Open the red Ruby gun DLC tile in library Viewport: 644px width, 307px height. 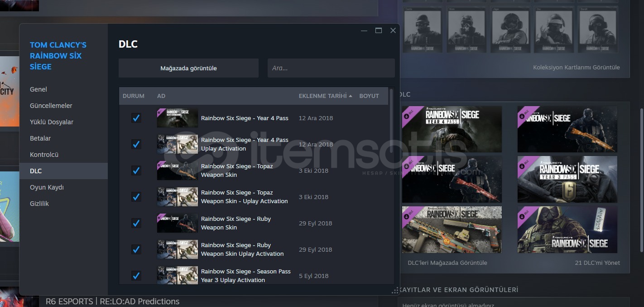[452, 179]
